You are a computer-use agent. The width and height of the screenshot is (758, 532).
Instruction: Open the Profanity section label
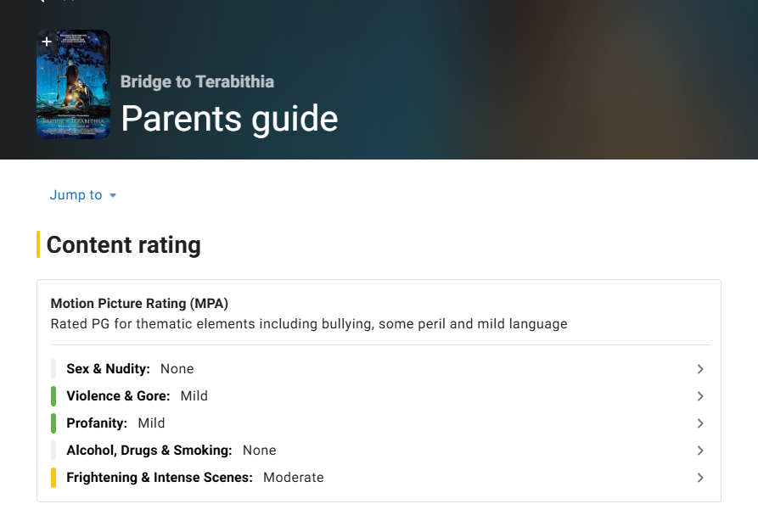coord(97,423)
